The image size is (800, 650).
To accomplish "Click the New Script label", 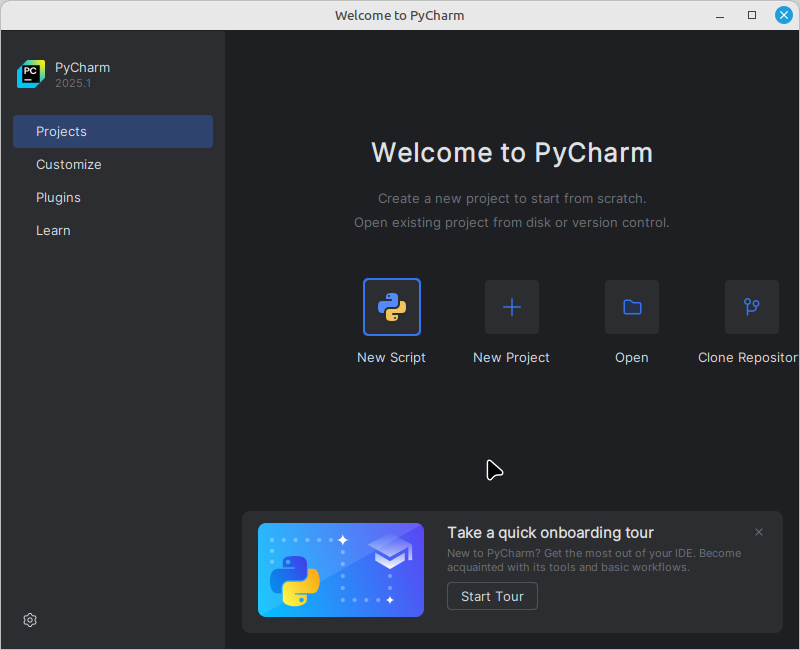I will click(391, 358).
